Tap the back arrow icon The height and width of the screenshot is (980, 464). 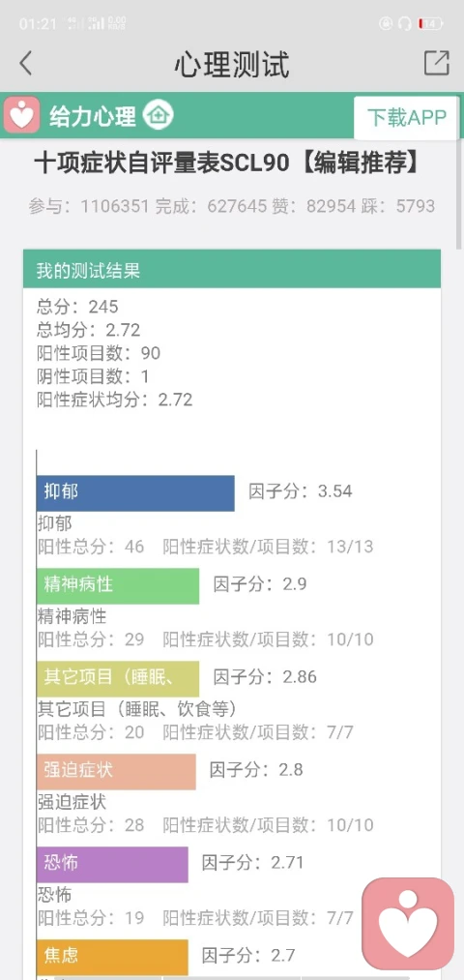(x=25, y=63)
